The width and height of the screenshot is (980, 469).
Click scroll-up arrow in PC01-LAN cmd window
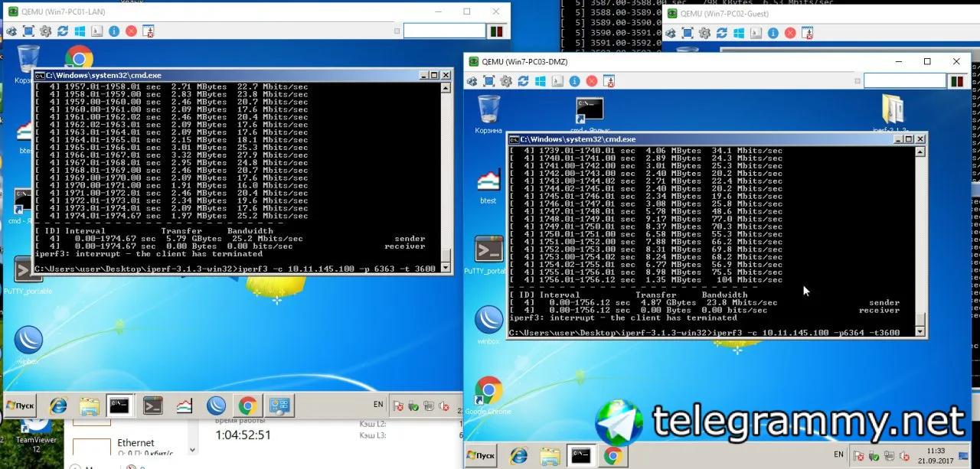[x=446, y=86]
